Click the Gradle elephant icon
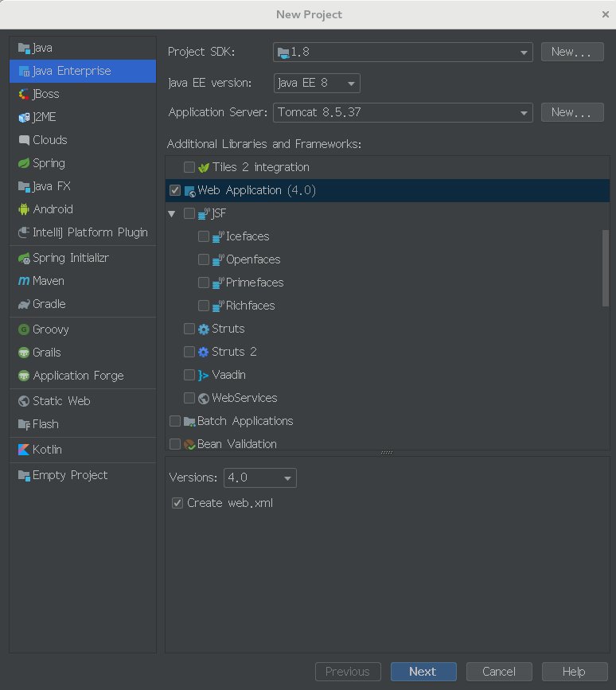The image size is (616, 690). coord(24,305)
